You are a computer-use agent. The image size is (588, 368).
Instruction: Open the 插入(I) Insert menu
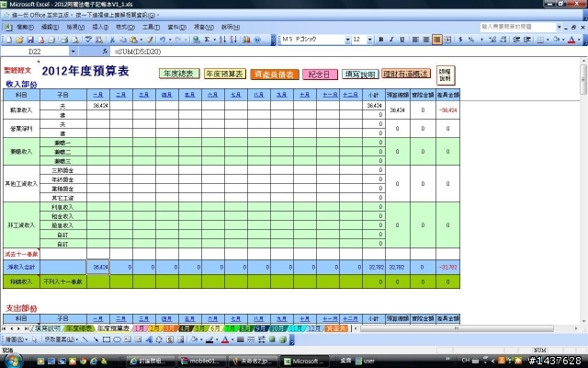[100, 27]
